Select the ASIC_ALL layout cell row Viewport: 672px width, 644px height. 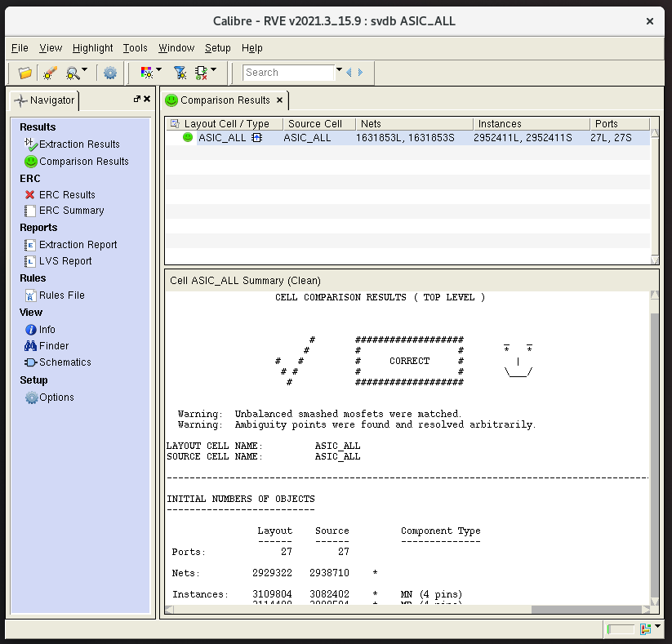pos(407,138)
